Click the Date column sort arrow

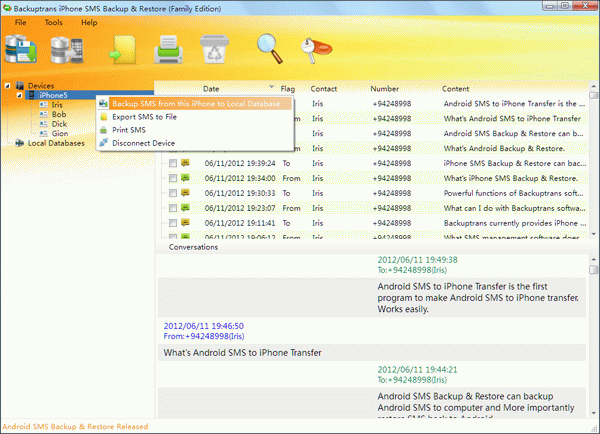click(x=271, y=87)
